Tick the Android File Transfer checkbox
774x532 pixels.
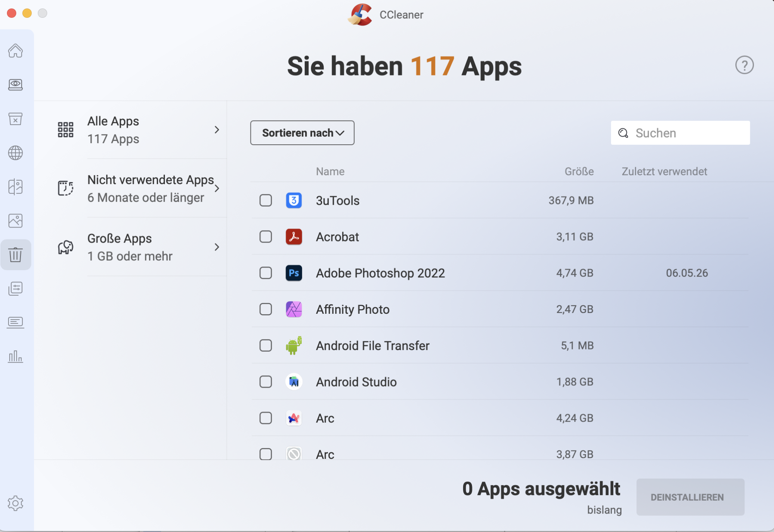(266, 346)
